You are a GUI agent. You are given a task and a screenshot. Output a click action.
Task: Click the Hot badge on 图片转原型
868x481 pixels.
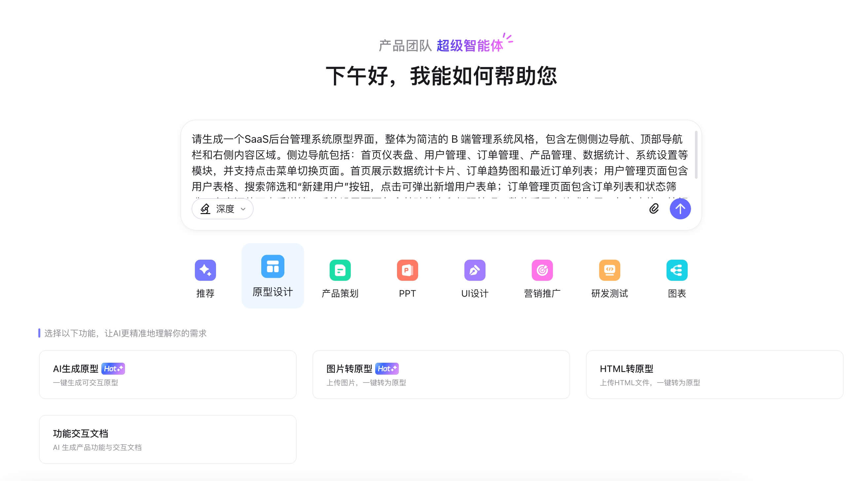click(x=387, y=368)
